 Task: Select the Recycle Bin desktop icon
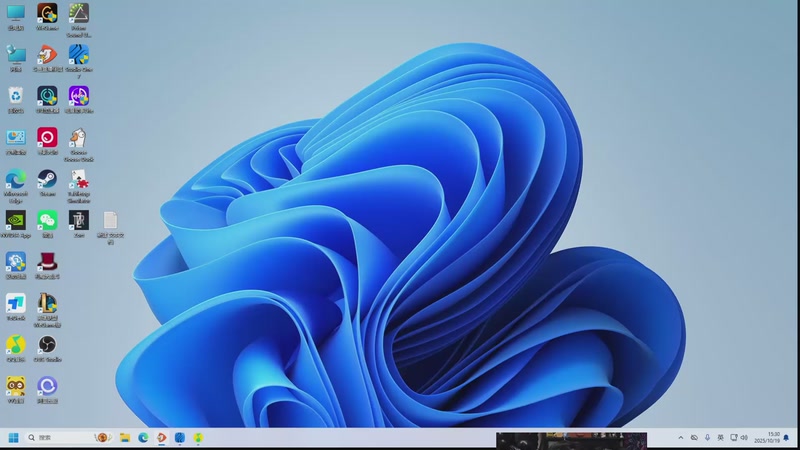pos(16,96)
